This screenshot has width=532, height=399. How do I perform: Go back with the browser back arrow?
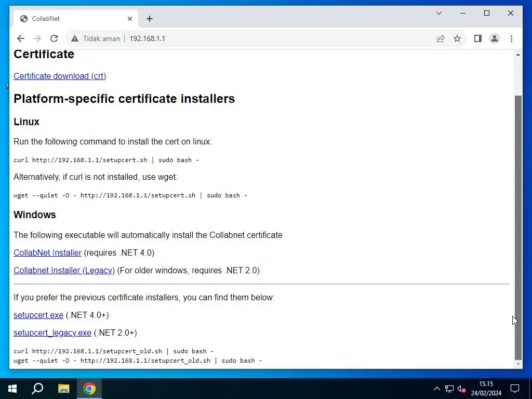[x=21, y=38]
